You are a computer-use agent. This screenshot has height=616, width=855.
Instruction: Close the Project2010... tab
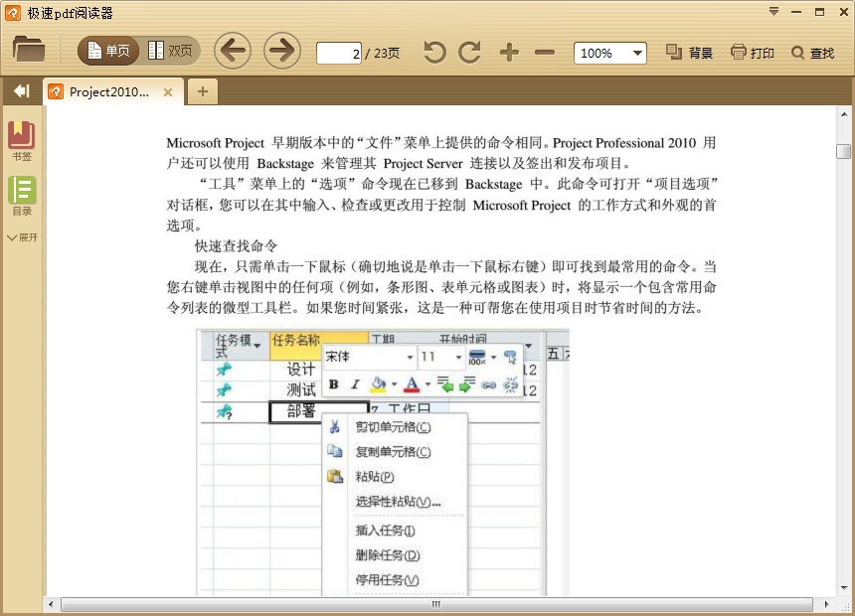coord(168,92)
